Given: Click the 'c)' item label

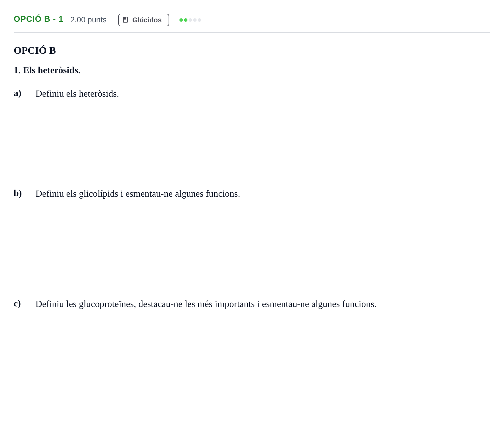Looking at the screenshot, I should (x=17, y=304).
